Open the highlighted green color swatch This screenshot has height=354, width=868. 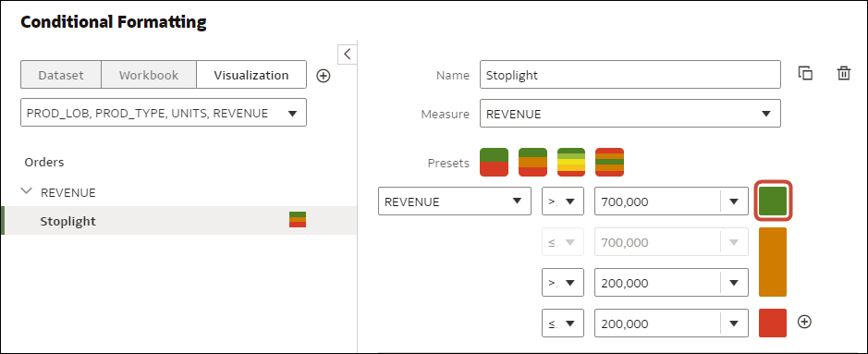click(x=773, y=201)
